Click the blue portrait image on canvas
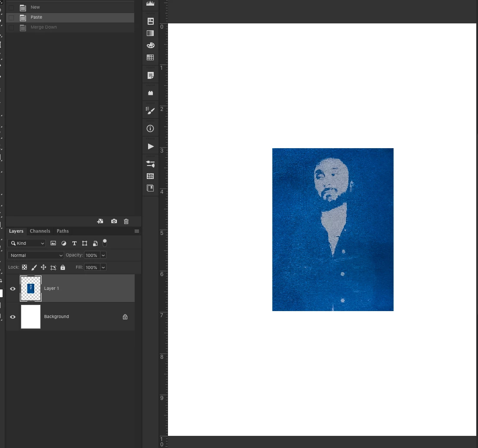 coord(333,230)
